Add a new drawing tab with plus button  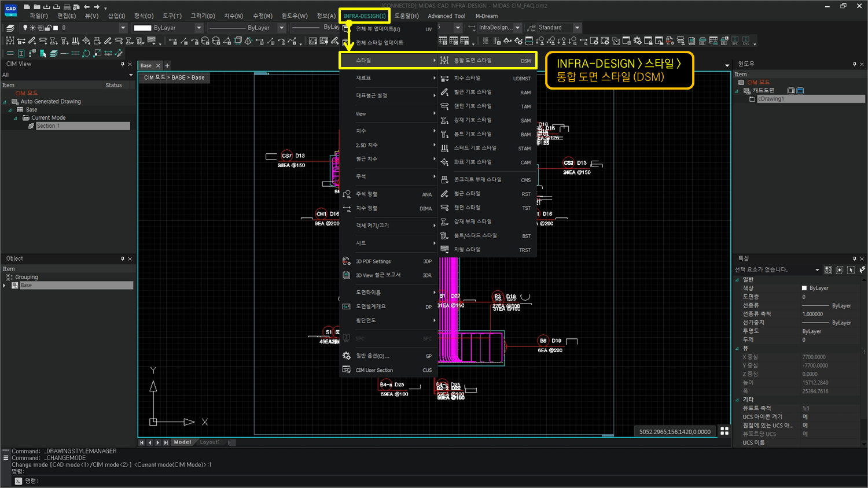(167, 65)
